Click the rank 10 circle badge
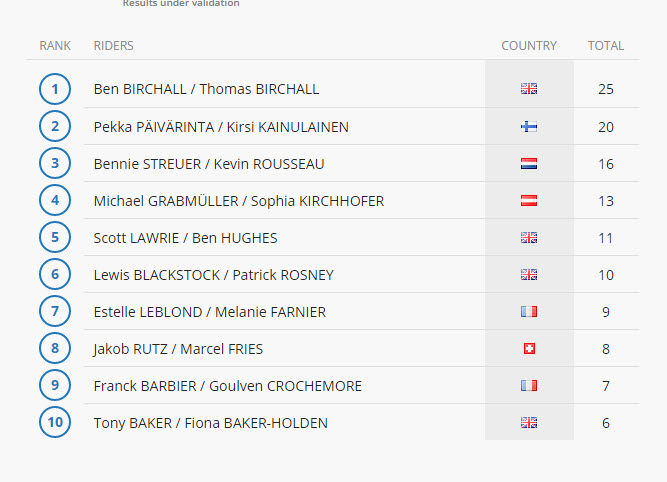 tap(55, 422)
